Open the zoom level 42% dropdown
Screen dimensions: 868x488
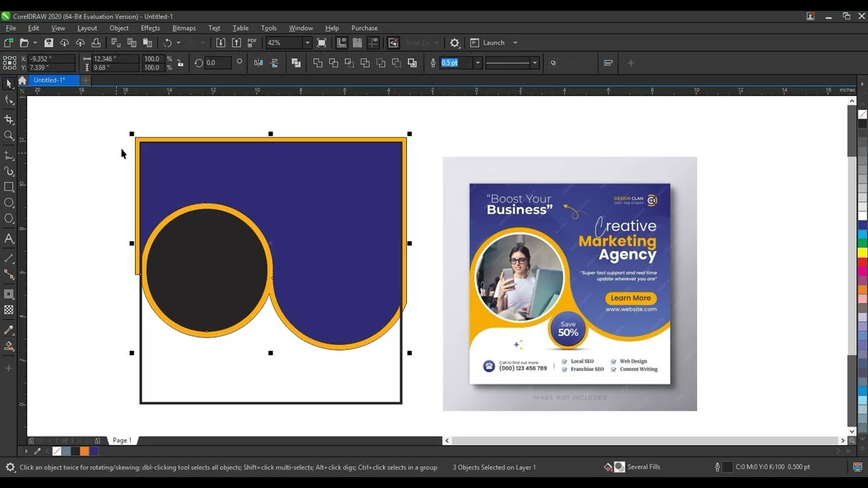[307, 43]
